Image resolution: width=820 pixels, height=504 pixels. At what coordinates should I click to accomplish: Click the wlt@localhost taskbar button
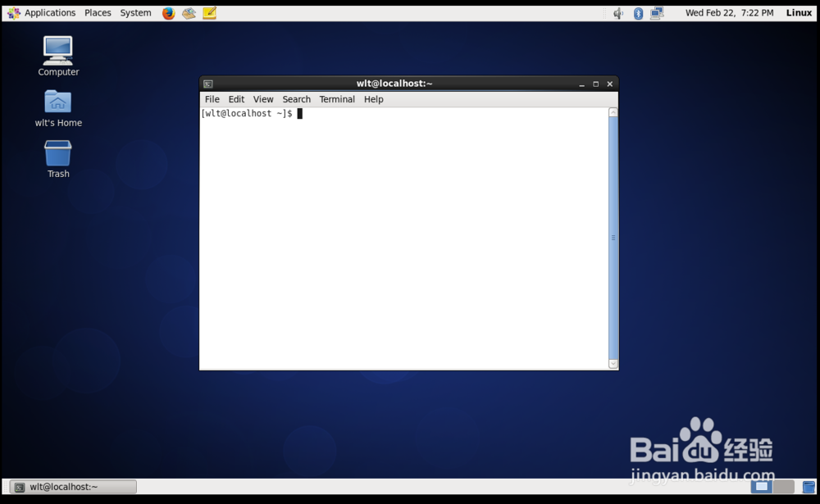[73, 487]
